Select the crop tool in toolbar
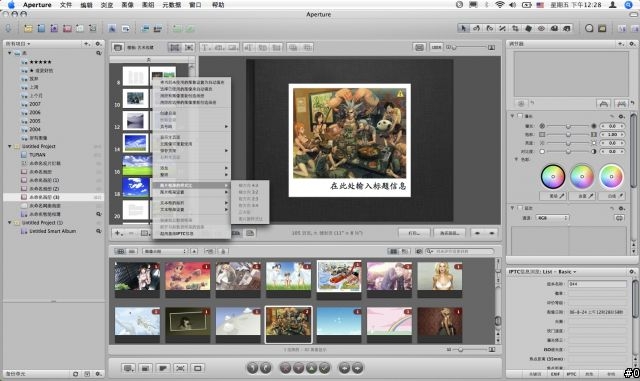Screen dimensions: 640x381 tap(515, 28)
